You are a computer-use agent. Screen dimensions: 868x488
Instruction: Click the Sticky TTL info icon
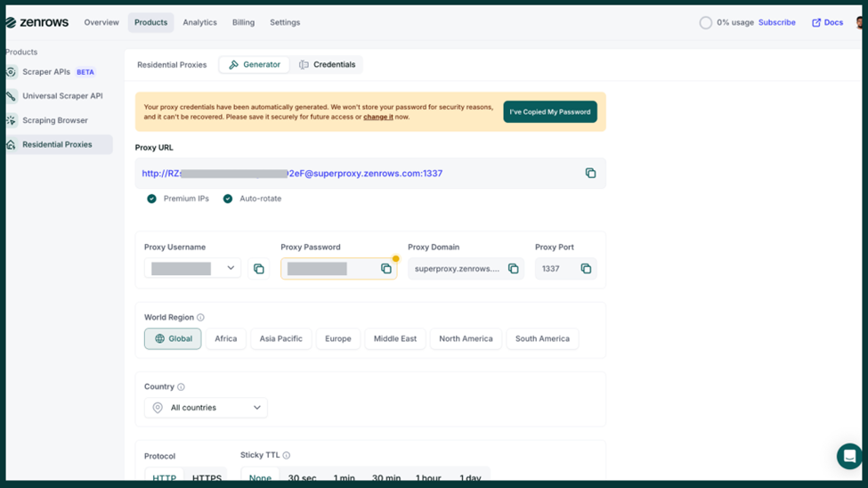coord(286,455)
